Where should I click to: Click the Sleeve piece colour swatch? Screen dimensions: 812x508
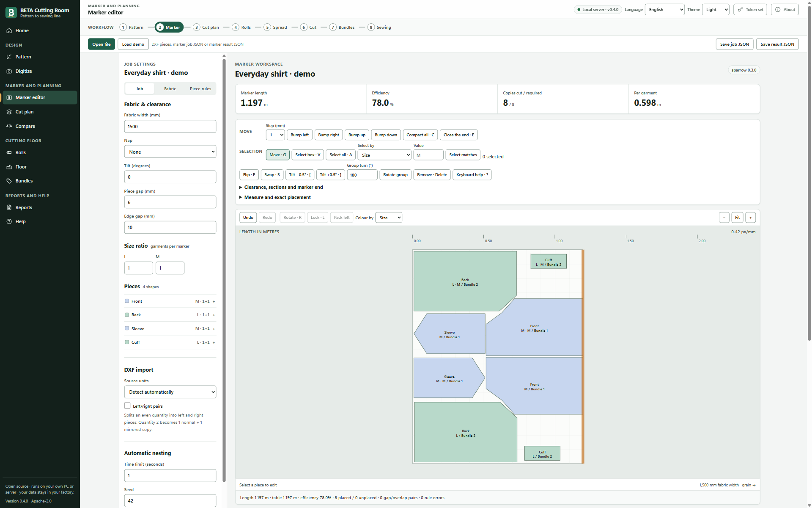(x=127, y=329)
